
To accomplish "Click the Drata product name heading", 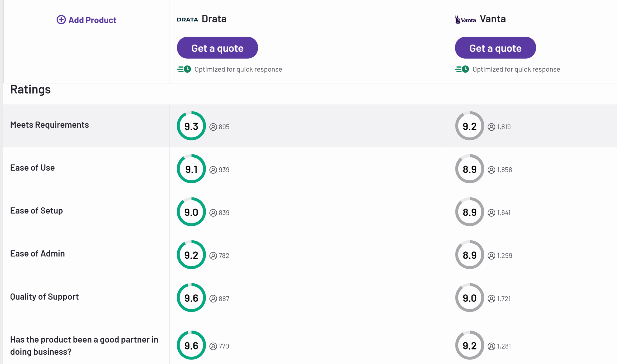I will (x=214, y=18).
